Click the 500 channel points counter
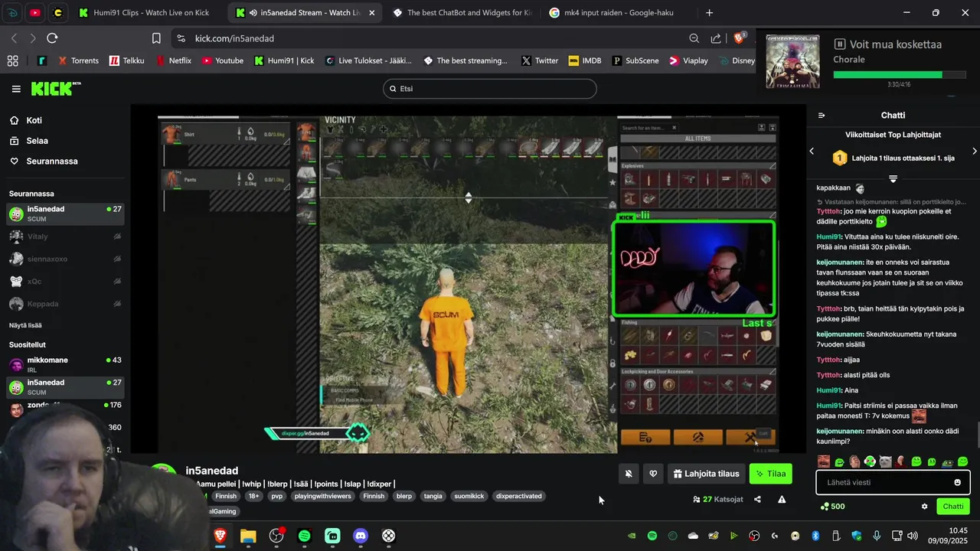 832,507
